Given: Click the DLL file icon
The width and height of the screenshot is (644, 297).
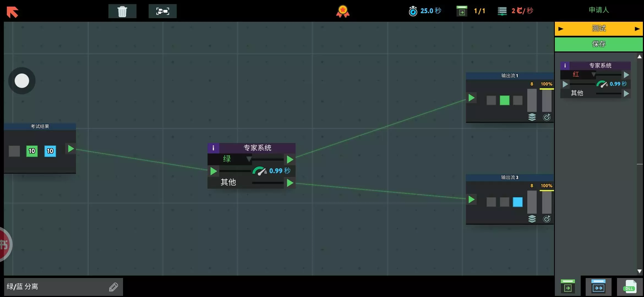Looking at the screenshot, I should point(630,287).
